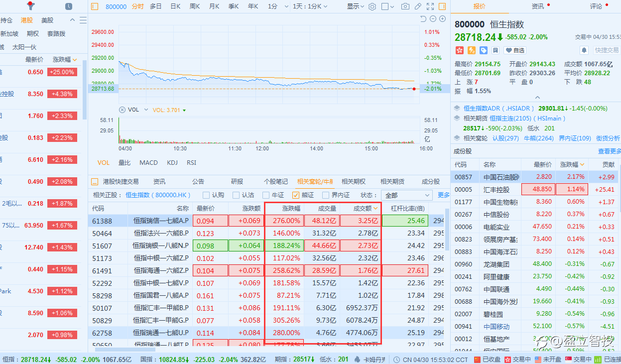Click layers icon next to 恒生指数ADR
This screenshot has width=621, height=364.
(x=458, y=108)
